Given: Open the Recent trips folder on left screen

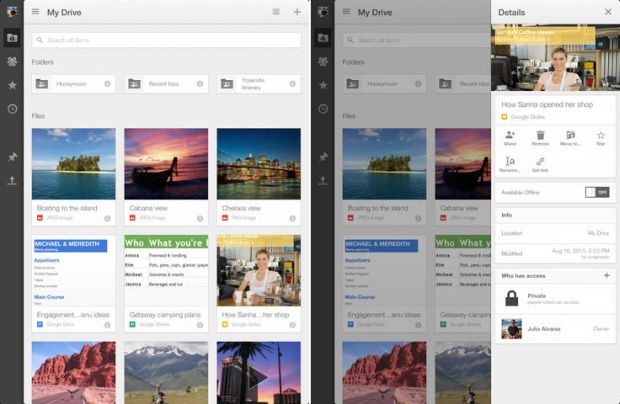Looking at the screenshot, I should tap(166, 84).
